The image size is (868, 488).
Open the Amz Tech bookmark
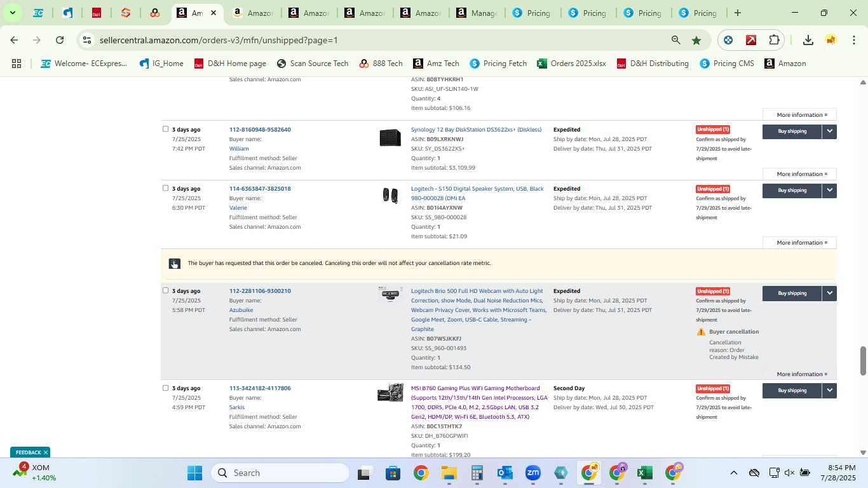[x=436, y=64]
